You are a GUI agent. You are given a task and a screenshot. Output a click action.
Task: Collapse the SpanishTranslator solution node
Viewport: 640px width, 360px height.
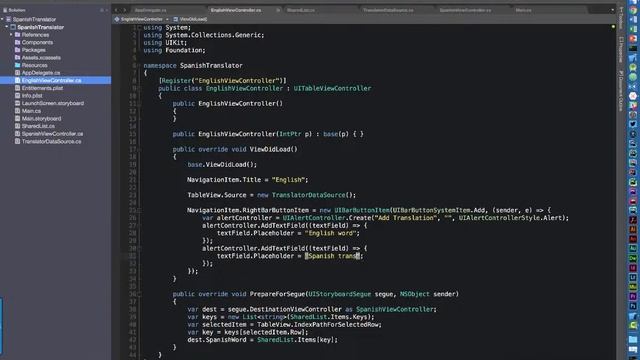pos(2,19)
